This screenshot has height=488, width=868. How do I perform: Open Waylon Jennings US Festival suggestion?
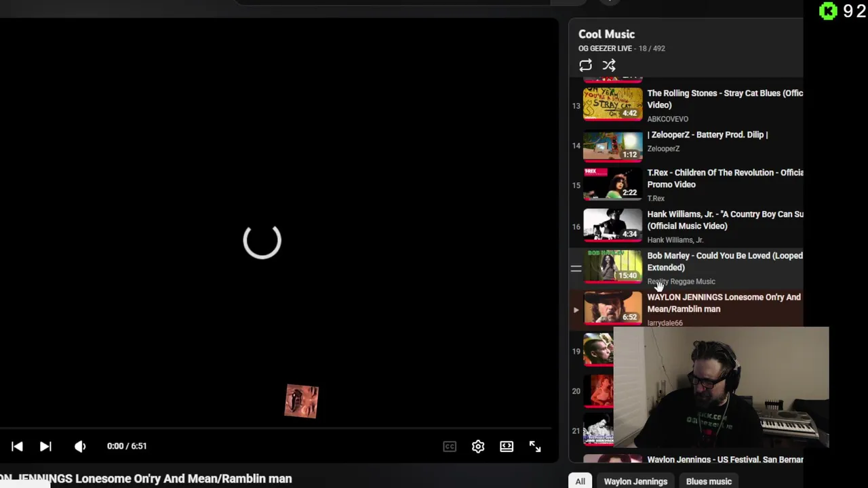point(725,460)
